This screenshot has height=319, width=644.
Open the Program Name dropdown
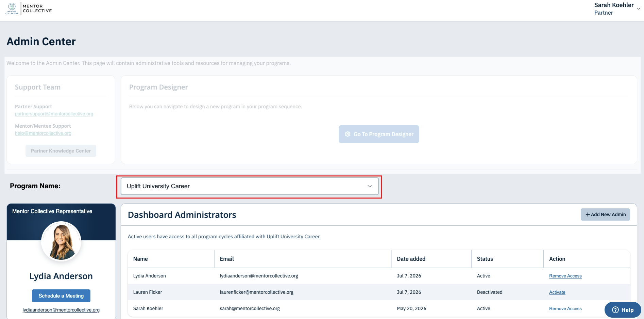click(250, 186)
